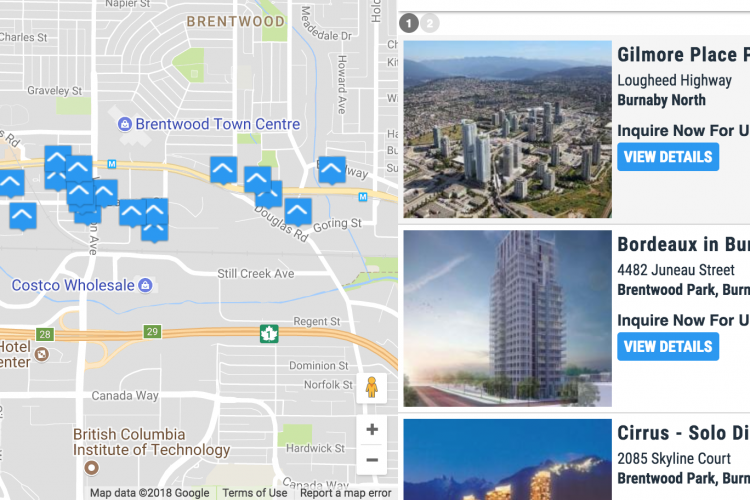Open the Gilmore Place aerial photo thumbnail
The height and width of the screenshot is (500, 750).
[x=507, y=129]
